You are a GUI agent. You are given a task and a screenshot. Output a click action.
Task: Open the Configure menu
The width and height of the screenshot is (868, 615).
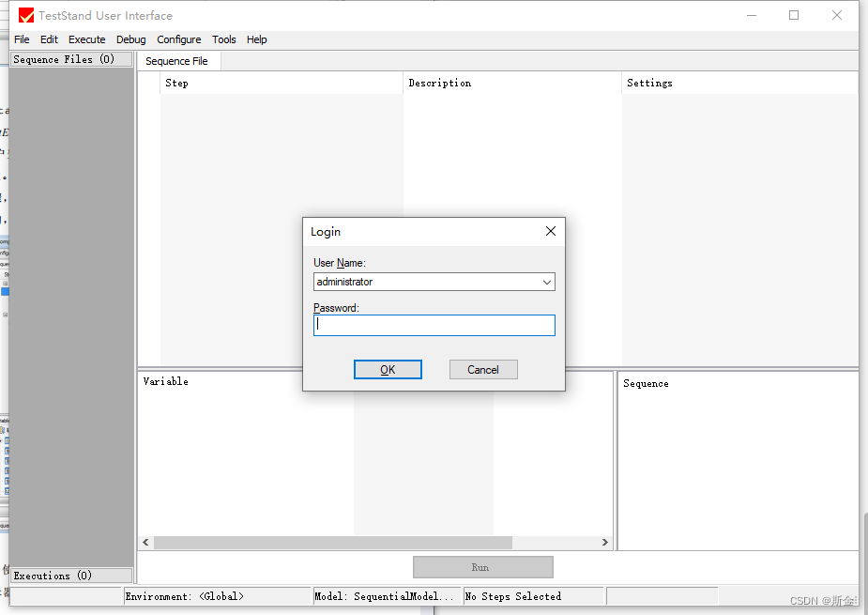179,39
